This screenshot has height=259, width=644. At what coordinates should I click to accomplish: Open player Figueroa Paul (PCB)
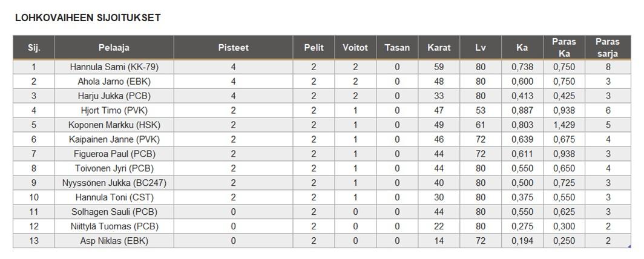point(114,154)
